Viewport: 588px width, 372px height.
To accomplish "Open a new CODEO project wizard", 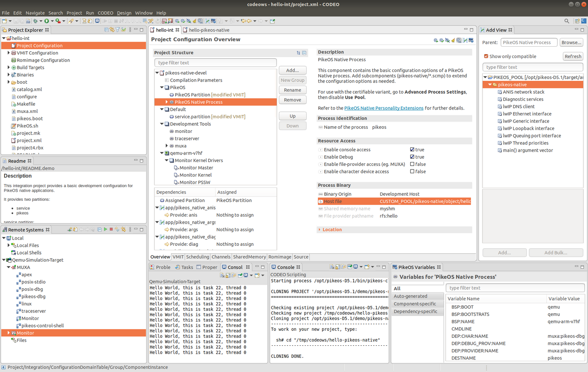I will (5, 20).
